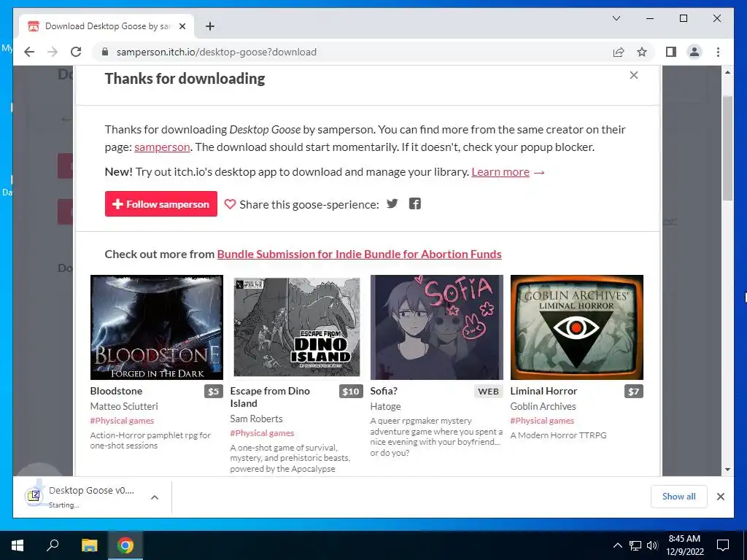Show hidden system tray icons
The height and width of the screenshot is (560, 747).
point(617,545)
